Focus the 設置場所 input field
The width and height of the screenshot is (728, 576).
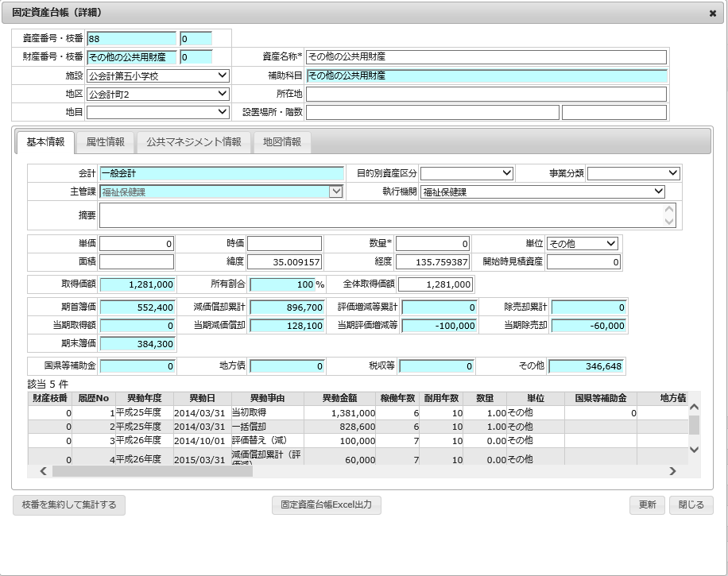point(432,112)
